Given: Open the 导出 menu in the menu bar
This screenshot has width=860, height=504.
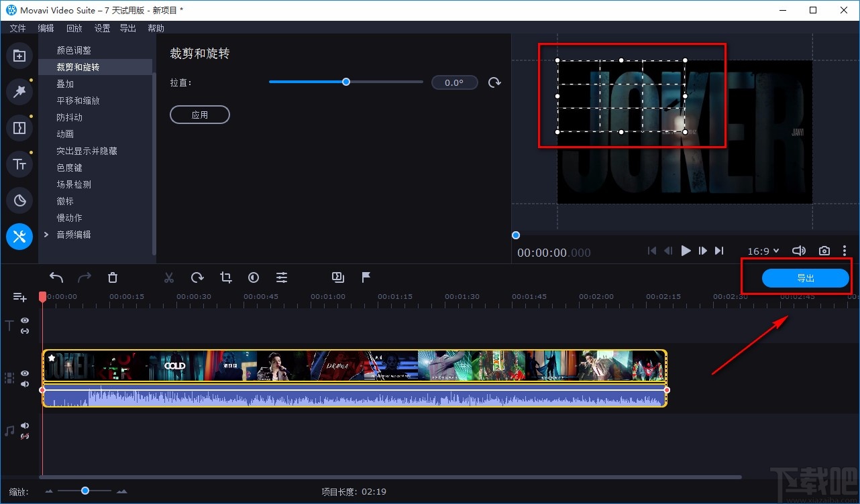Looking at the screenshot, I should pyautogui.click(x=127, y=28).
